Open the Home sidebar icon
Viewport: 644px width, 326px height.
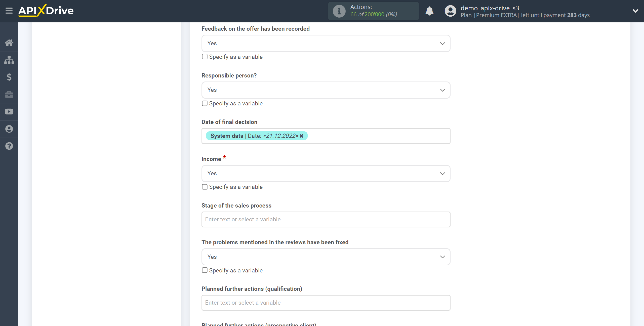click(9, 43)
